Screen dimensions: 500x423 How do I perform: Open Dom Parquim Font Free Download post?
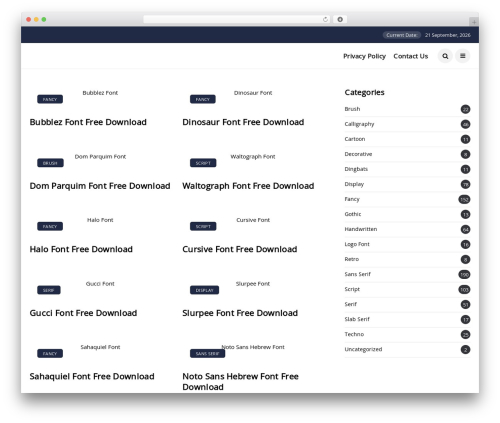pyautogui.click(x=100, y=186)
